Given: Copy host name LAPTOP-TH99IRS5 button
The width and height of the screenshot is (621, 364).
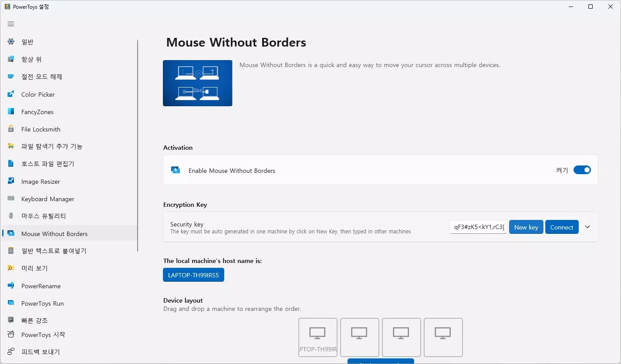Looking at the screenshot, I should [193, 275].
